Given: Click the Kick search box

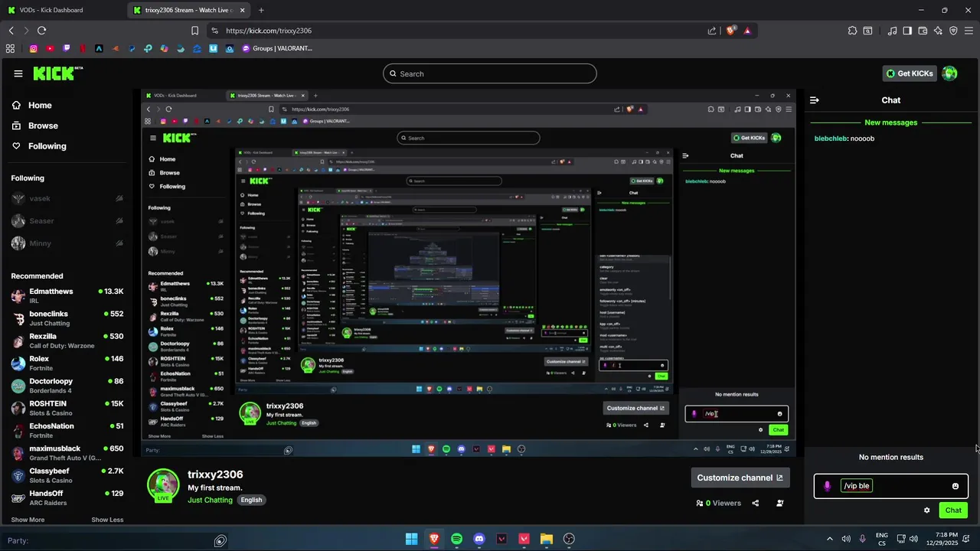Looking at the screenshot, I should [x=490, y=73].
